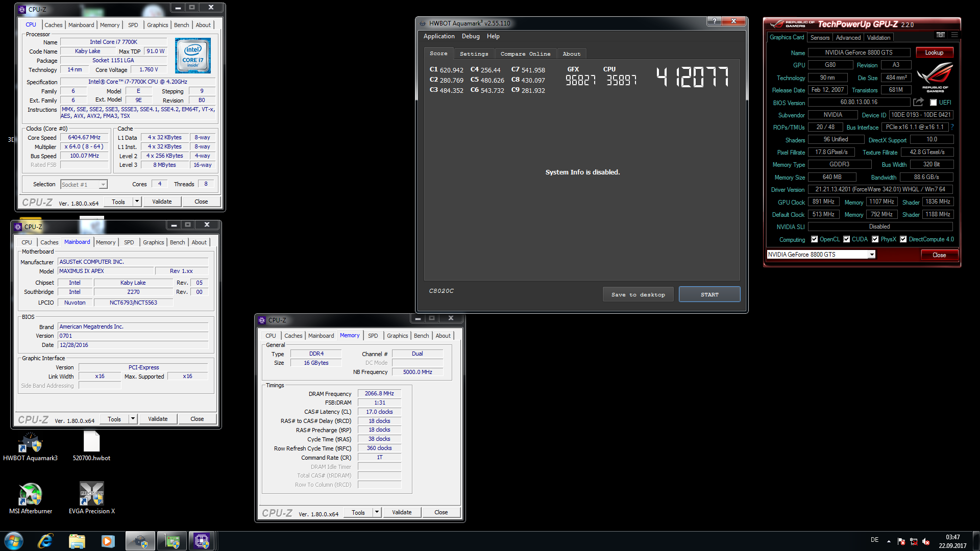Viewport: 980px width, 551px height.
Task: Switch to the Sensors tab in GPU-Z
Action: coord(820,38)
